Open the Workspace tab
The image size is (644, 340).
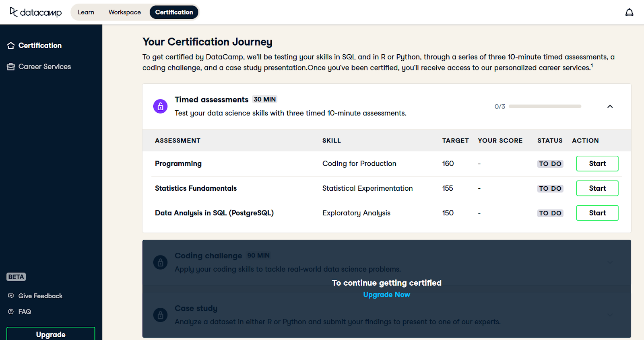tap(124, 12)
